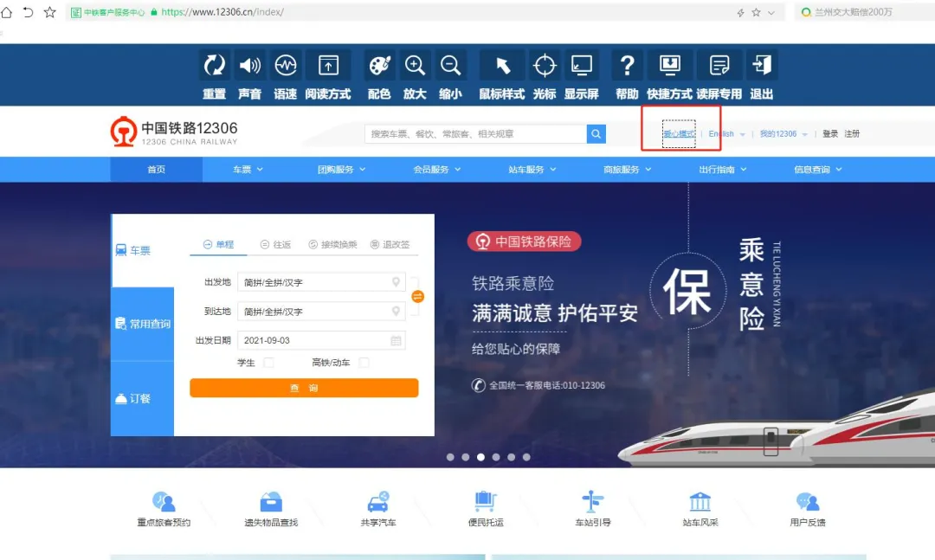Expand 会员服务 navigation dropdown
935x560 pixels.
436,170
